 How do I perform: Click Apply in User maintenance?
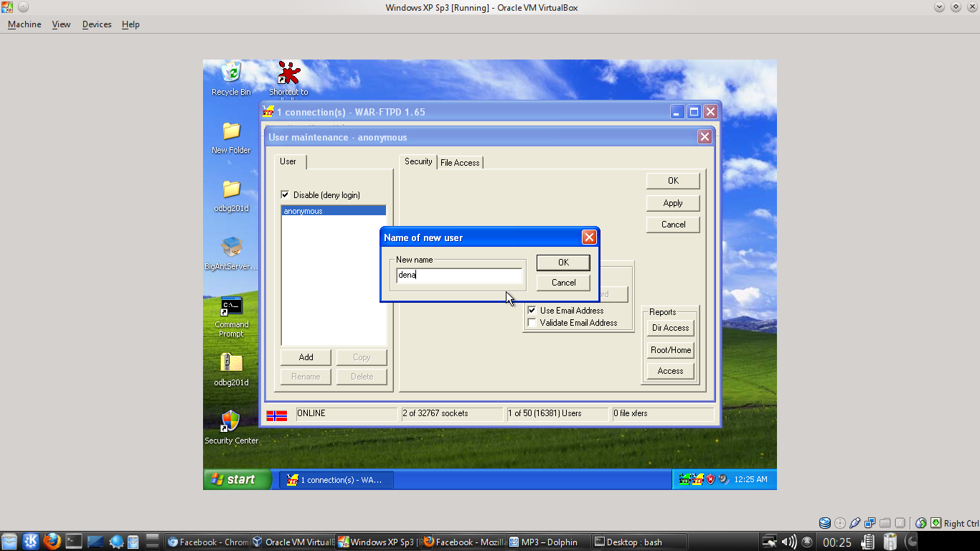click(673, 203)
